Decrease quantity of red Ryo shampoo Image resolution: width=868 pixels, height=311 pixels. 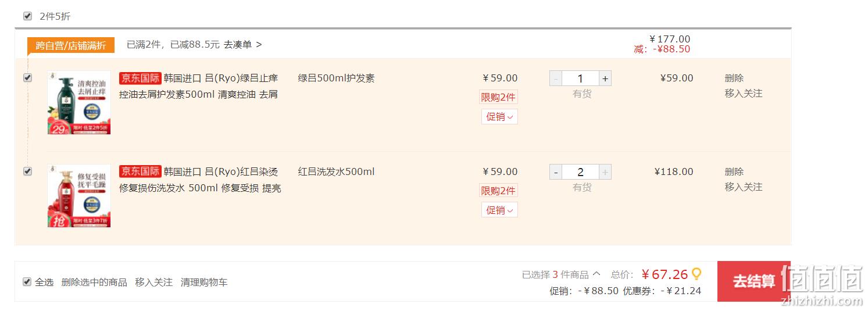click(x=556, y=172)
